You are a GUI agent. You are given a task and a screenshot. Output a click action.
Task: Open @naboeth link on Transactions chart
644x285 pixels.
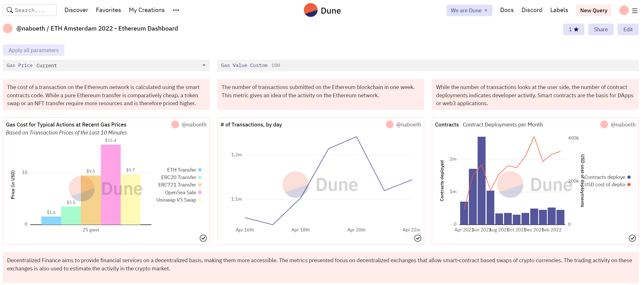tap(409, 124)
